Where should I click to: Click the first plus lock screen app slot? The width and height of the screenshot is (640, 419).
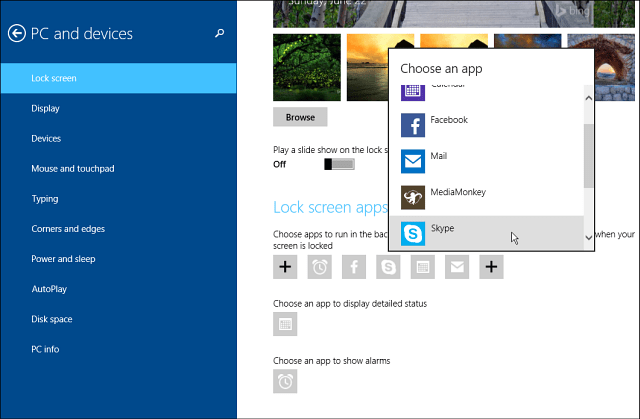[285, 267]
